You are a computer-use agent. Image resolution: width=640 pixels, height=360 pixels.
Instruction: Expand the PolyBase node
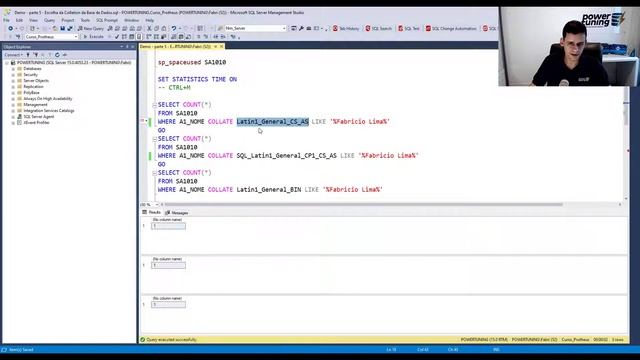(13, 93)
